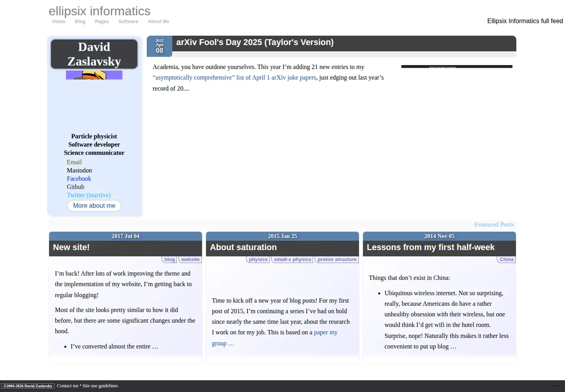
Task: Visit the Facebook profile link
Action: pyautogui.click(x=79, y=179)
